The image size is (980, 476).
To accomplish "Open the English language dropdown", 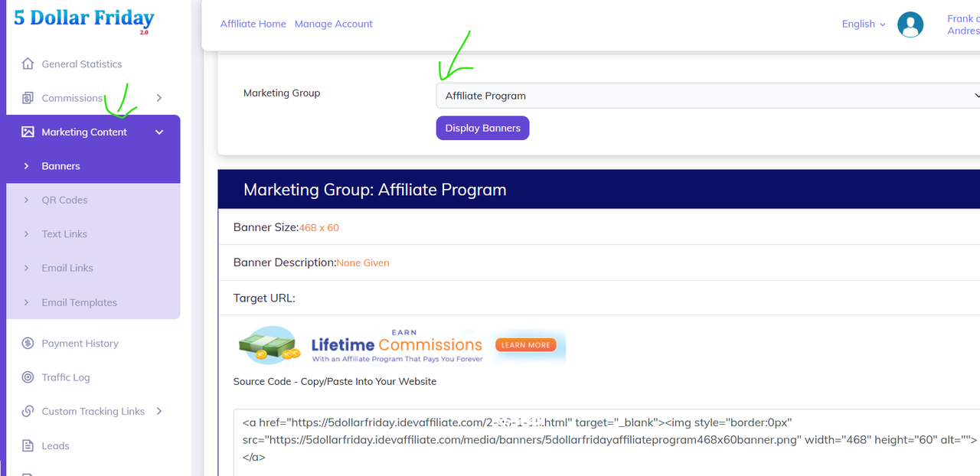I will [864, 24].
